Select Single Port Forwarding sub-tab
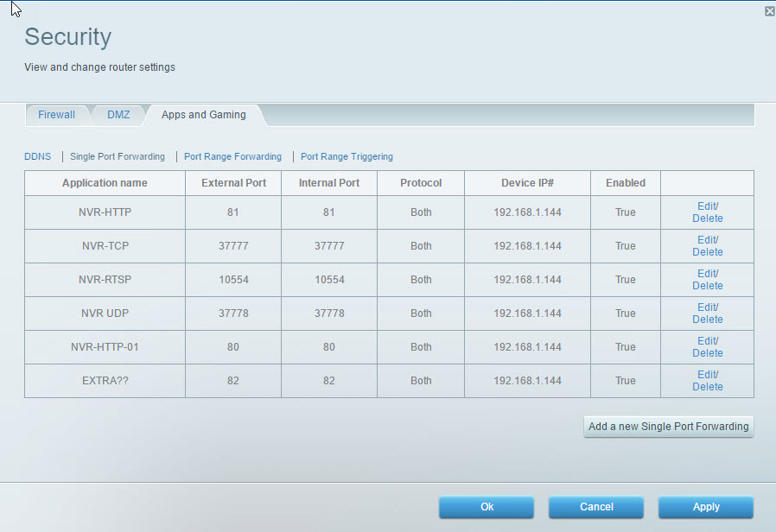Image resolution: width=776 pixels, height=532 pixels. [118, 156]
